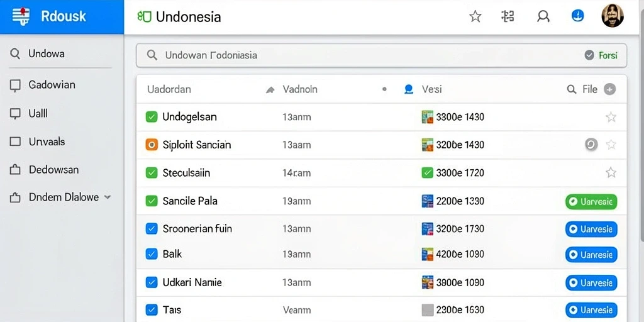Toggle the Udkari Namie checkbox
This screenshot has width=644, height=322.
coord(152,282)
